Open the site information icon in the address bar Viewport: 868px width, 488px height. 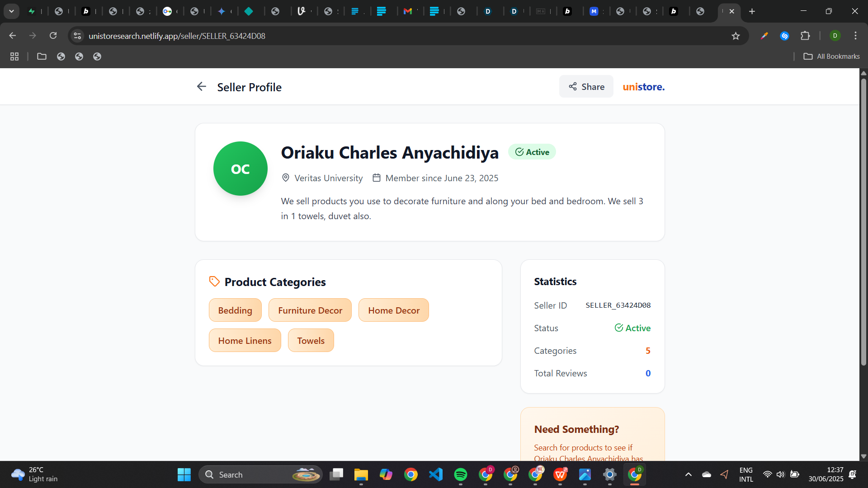coord(77,36)
